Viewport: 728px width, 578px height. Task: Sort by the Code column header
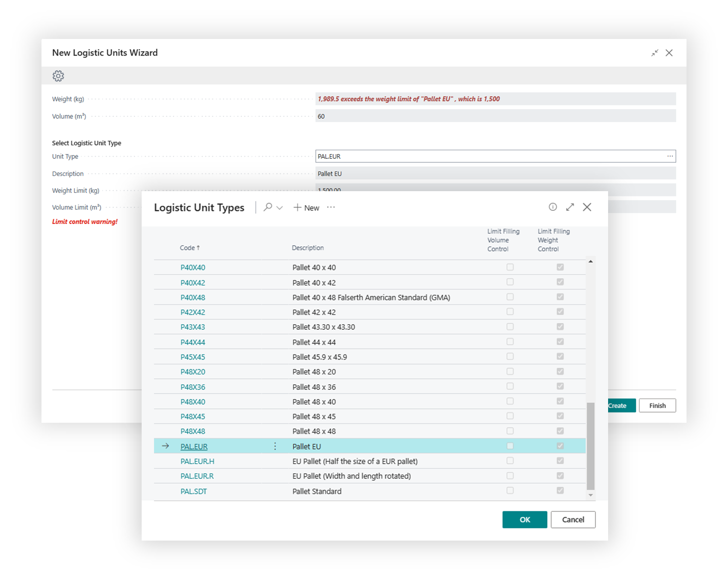[190, 248]
